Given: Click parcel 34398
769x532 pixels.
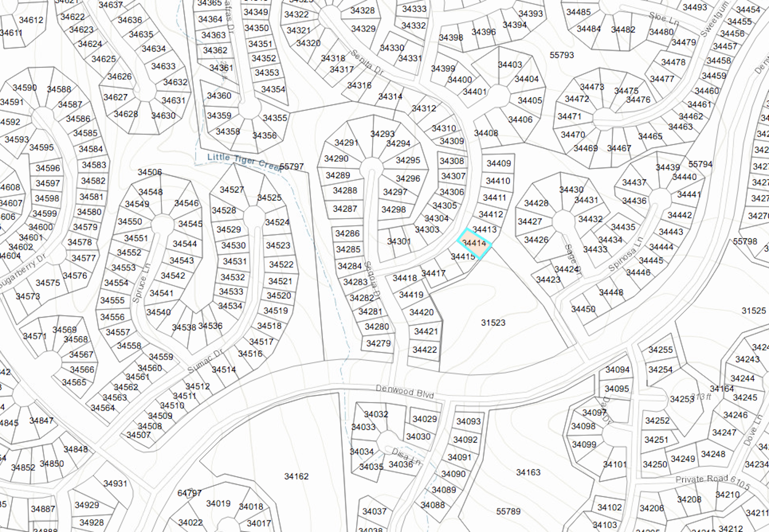Looking at the screenshot, I should tap(451, 37).
